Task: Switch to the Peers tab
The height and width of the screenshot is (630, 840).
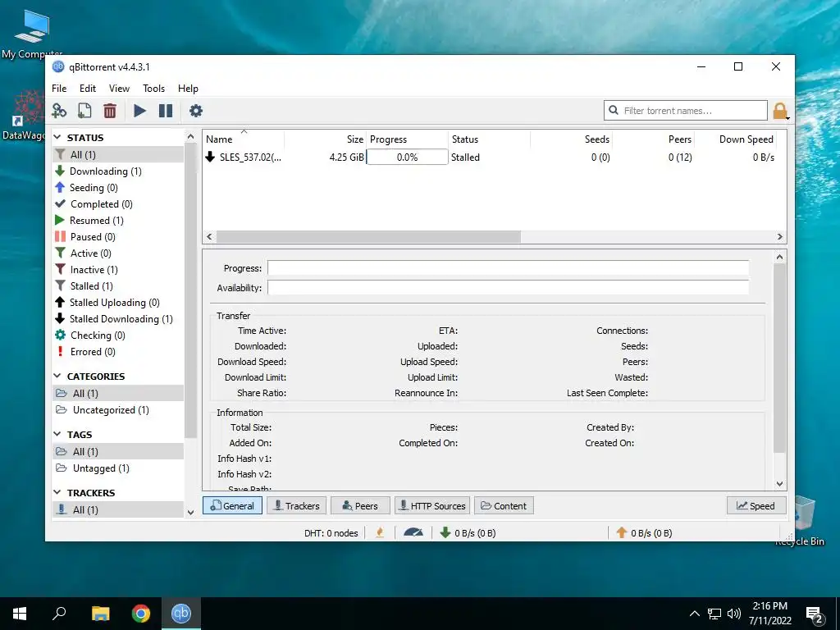Action: click(x=360, y=505)
